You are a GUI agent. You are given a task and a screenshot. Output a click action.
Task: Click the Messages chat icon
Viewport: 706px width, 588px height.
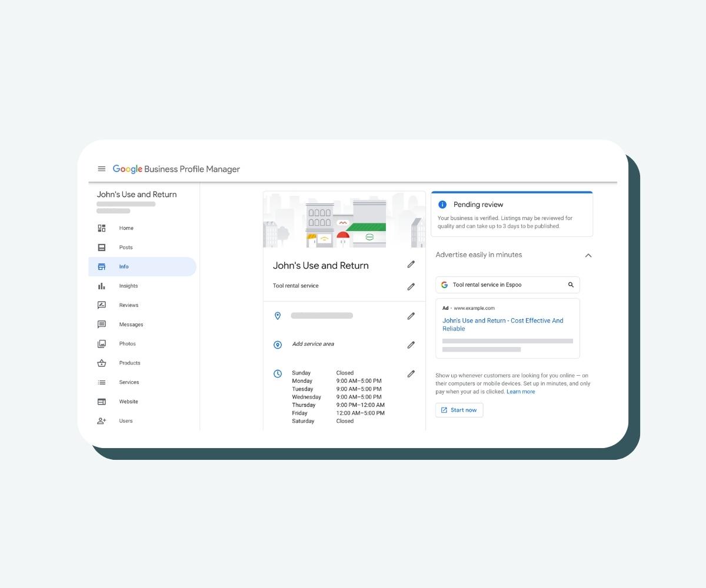click(x=102, y=325)
